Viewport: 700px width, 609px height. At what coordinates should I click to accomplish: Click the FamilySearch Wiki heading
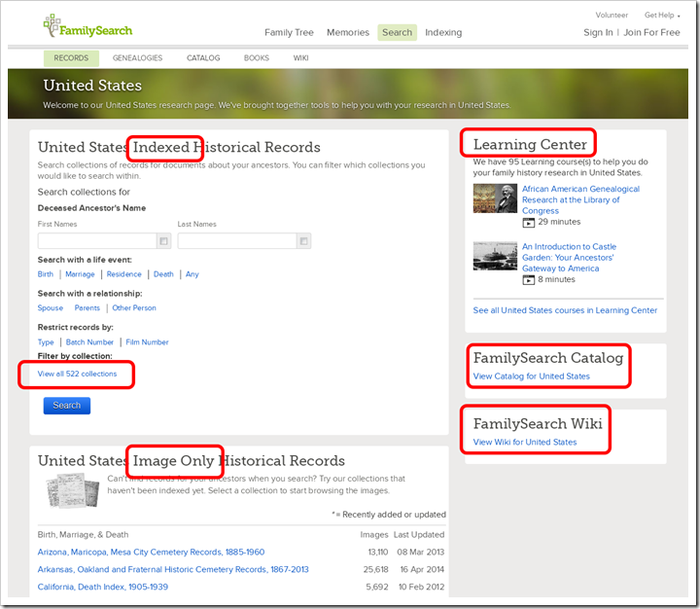click(x=538, y=423)
